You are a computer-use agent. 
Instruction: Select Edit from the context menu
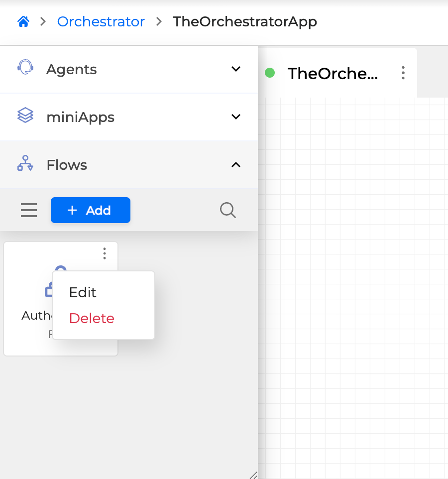coord(83,293)
